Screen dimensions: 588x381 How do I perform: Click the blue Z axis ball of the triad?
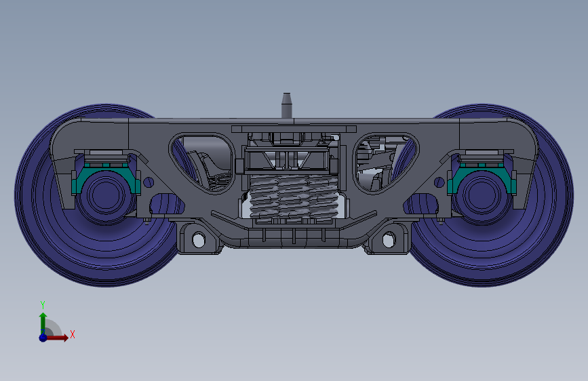(x=43, y=338)
